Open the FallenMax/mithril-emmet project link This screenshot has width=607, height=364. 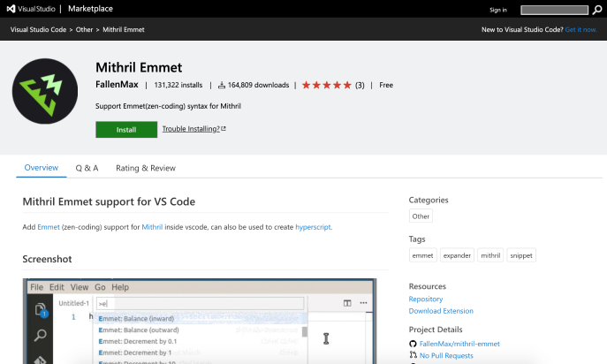[x=459, y=344]
